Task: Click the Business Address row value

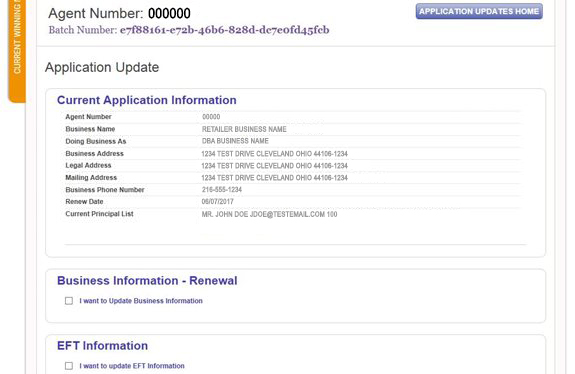Action: click(x=274, y=154)
